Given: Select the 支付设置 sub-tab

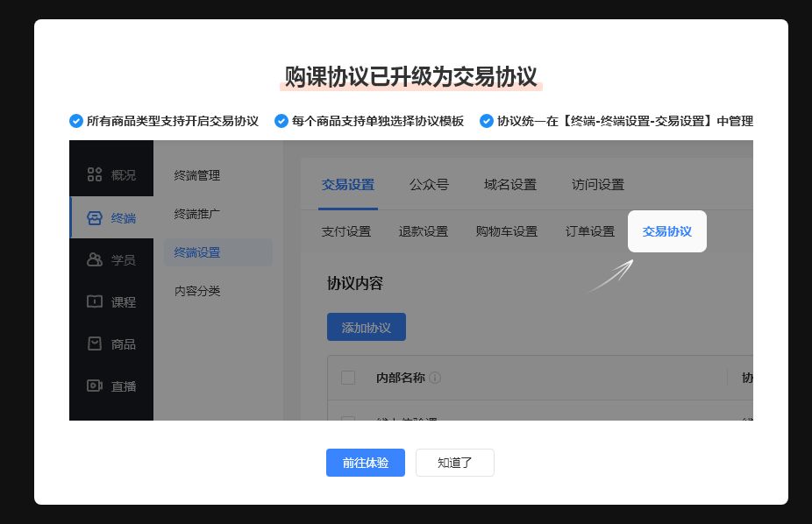Looking at the screenshot, I should (x=345, y=231).
